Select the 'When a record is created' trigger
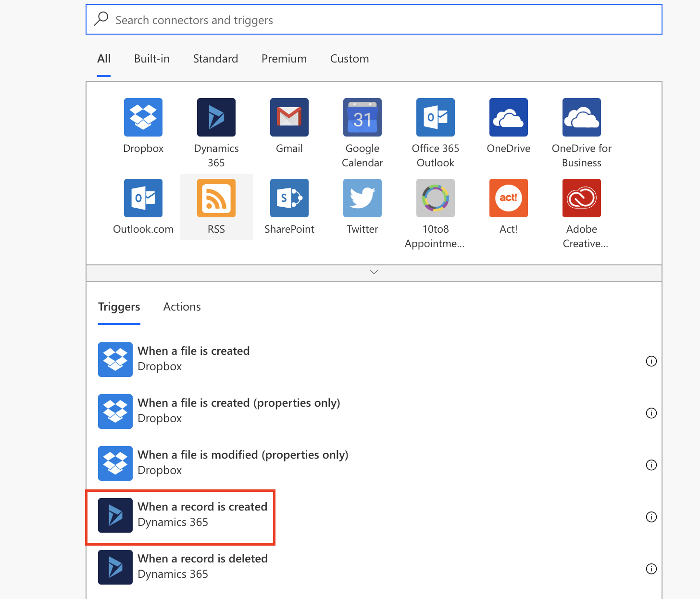The image size is (700, 599). point(202,514)
